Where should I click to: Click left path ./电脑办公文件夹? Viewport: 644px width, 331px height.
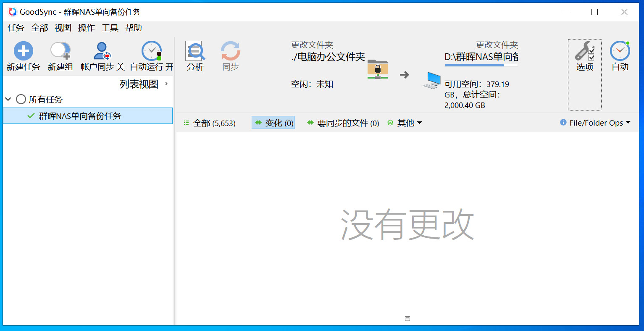pyautogui.click(x=328, y=57)
